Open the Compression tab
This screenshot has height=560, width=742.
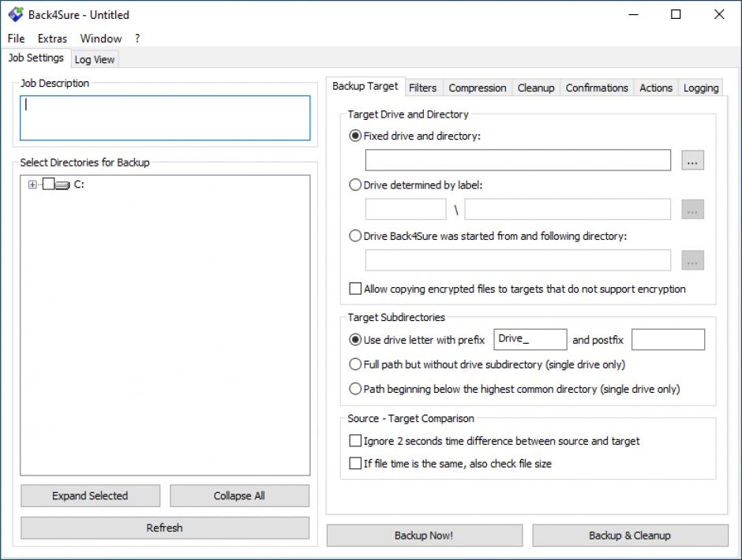click(478, 88)
